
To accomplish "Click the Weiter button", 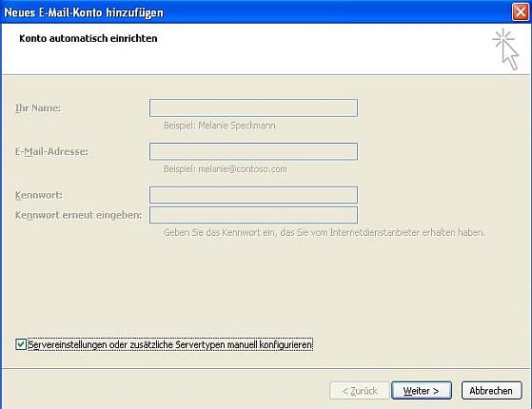I will [x=422, y=391].
